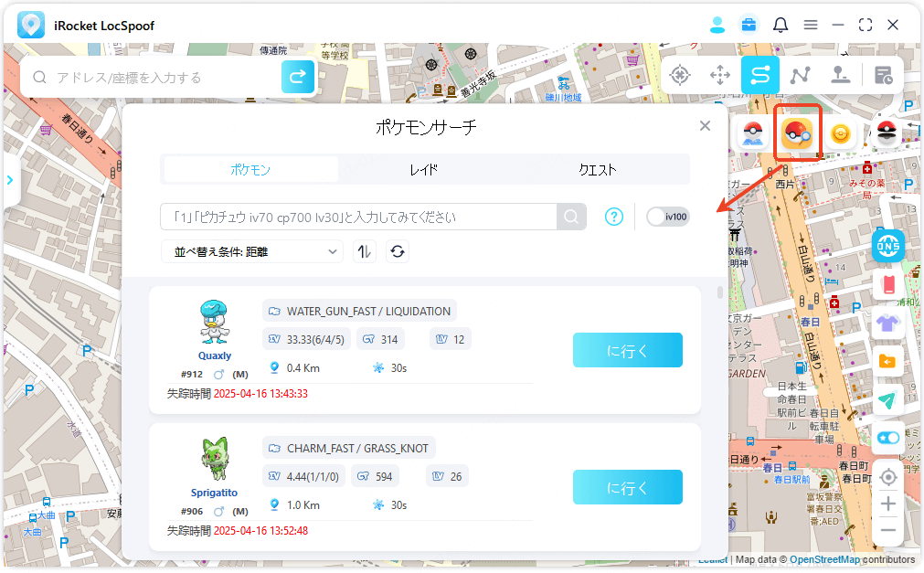Select the two-spot route mode icon
This screenshot has width=924, height=573.
760,75
